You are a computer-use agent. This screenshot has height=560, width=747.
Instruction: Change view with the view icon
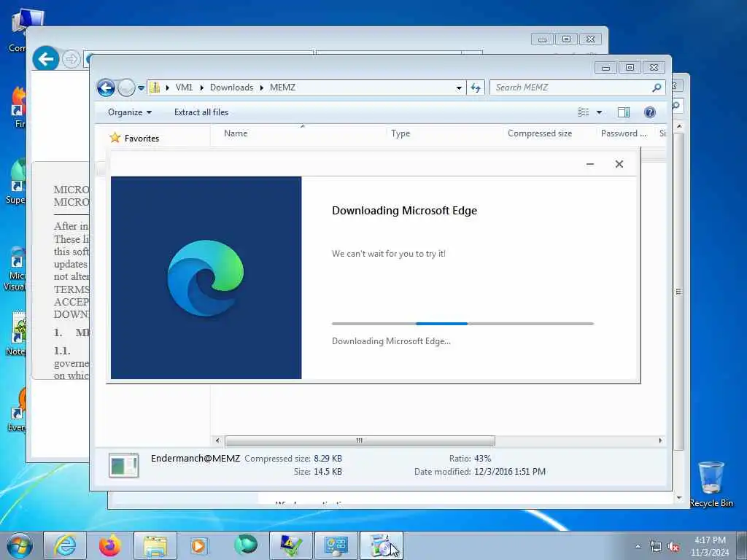(x=583, y=112)
